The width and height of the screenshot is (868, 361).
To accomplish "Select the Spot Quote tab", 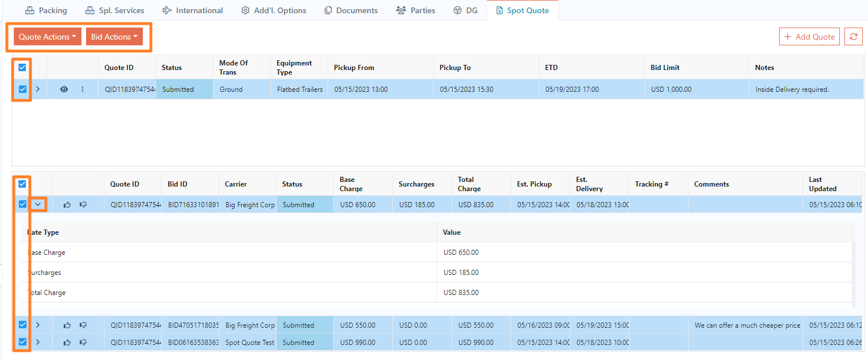I will pyautogui.click(x=522, y=10).
